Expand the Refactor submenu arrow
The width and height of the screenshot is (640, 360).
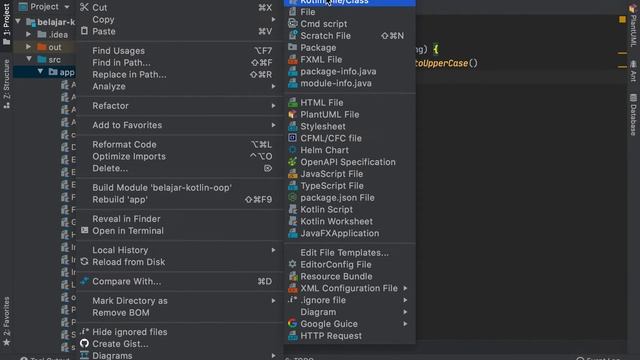(273, 106)
